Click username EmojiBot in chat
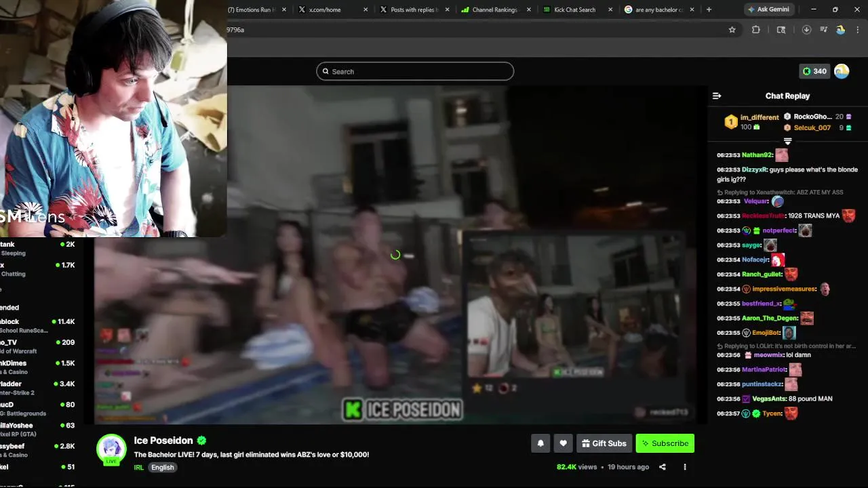868x488 pixels. click(x=767, y=333)
